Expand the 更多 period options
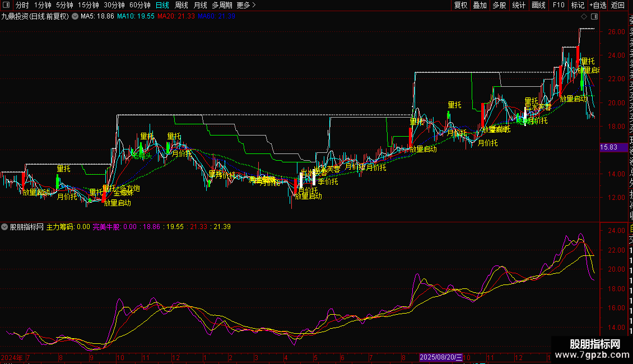This screenshot has height=364, width=633. pyautogui.click(x=246, y=5)
